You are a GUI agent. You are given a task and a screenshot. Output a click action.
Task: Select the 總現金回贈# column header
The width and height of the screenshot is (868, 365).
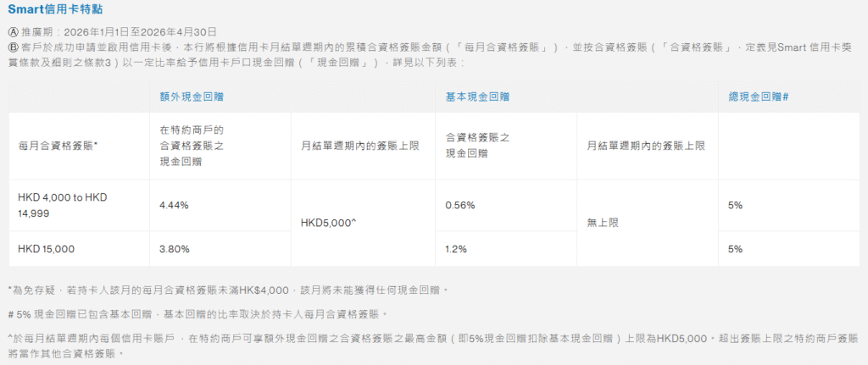pos(759,97)
